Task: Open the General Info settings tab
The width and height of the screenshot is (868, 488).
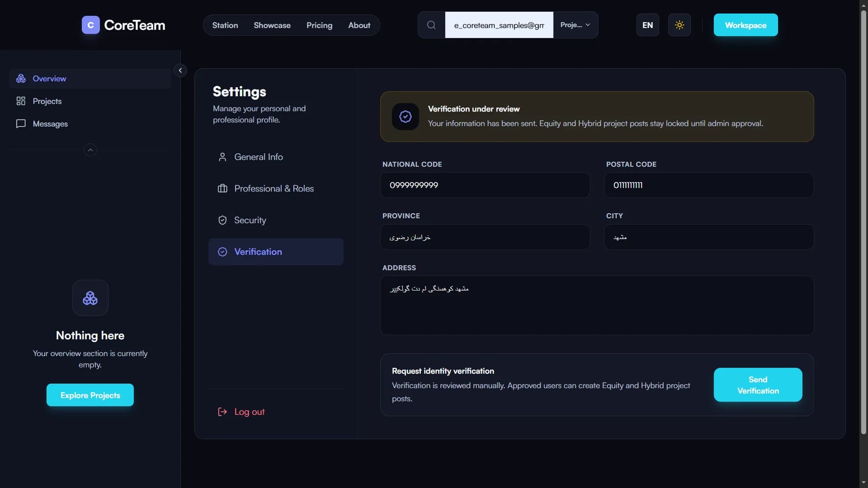Action: point(276,157)
